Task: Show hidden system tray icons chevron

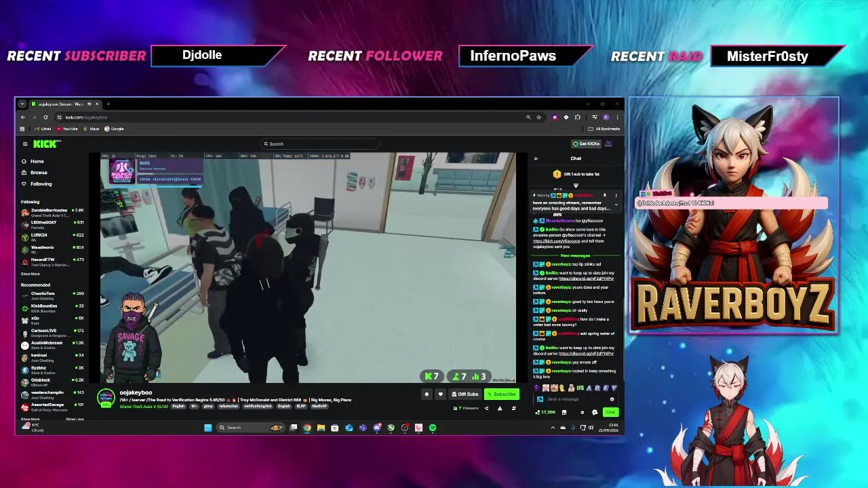Action: coord(553,428)
